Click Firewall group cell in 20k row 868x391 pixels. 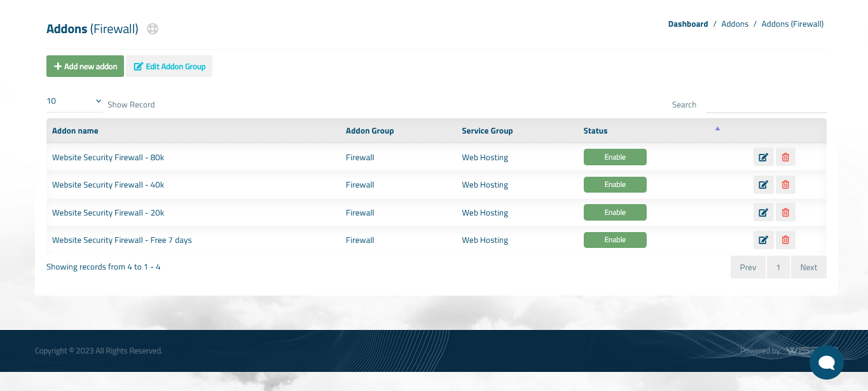360,213
